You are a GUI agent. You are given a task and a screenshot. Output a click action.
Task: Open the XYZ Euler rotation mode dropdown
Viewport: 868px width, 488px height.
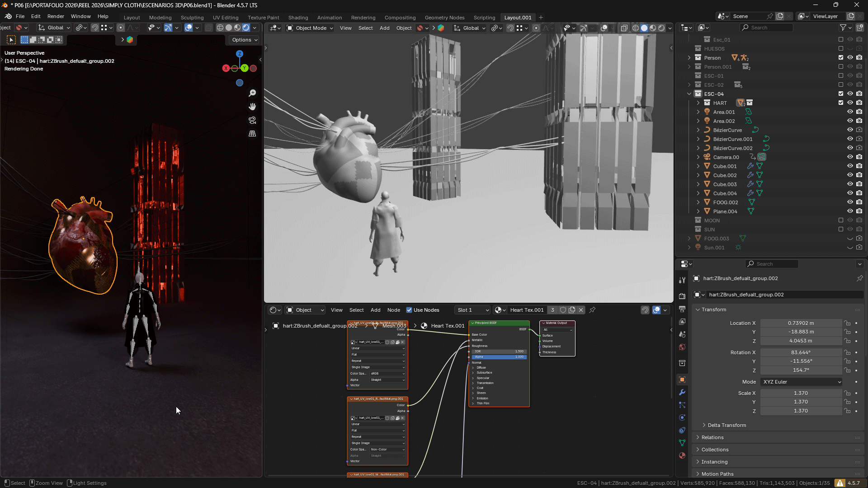pos(801,382)
